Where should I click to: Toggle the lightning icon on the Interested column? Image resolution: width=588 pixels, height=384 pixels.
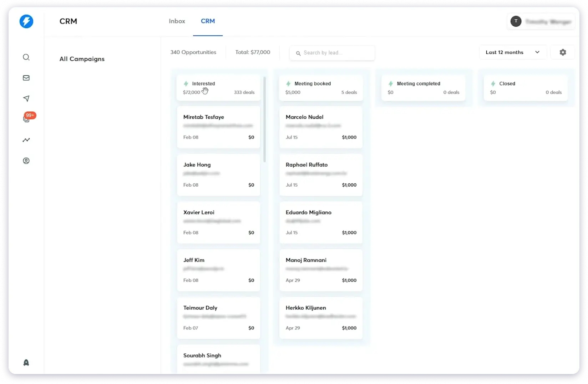[x=186, y=84]
